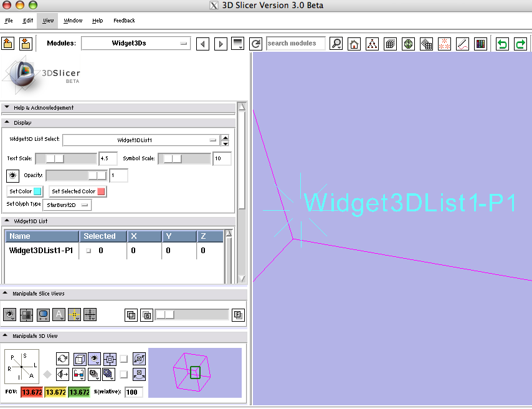Viewport: 532px width, 409px height.
Task: Click the Set Selected Color button
Action: click(x=78, y=191)
